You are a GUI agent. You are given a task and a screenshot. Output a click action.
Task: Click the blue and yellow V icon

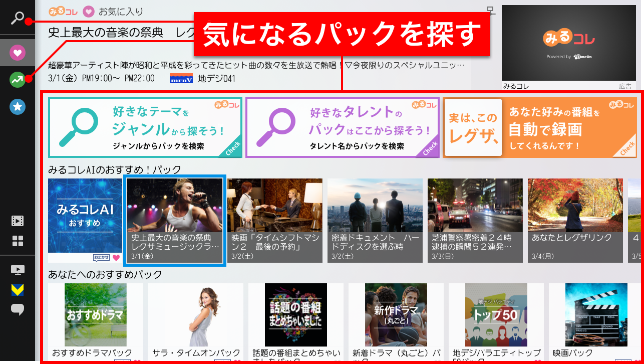click(18, 290)
